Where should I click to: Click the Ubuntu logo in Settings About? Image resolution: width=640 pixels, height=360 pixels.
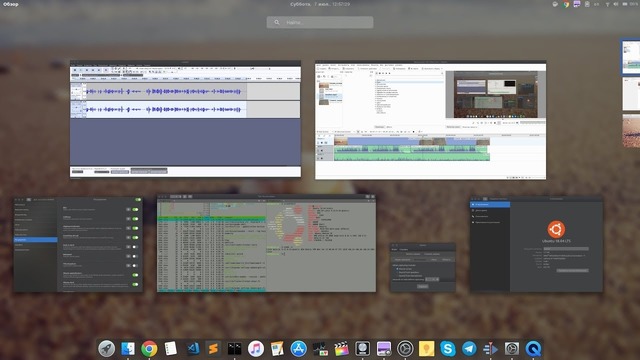[556, 229]
